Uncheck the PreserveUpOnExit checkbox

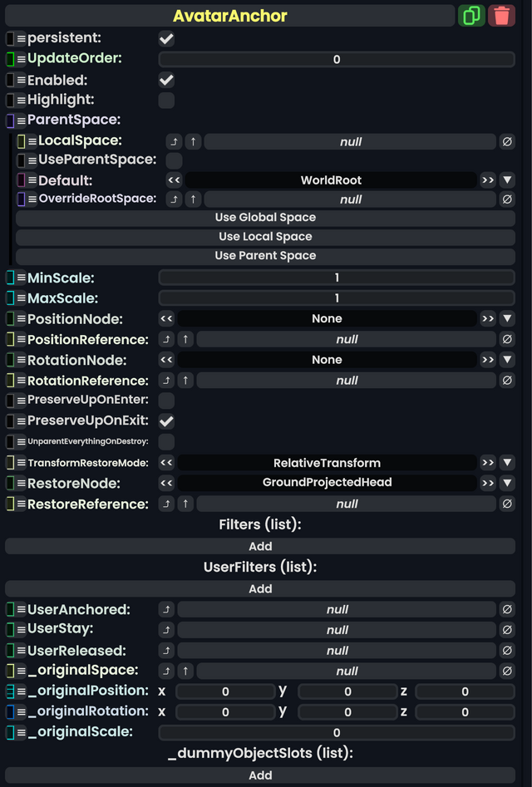[165, 421]
